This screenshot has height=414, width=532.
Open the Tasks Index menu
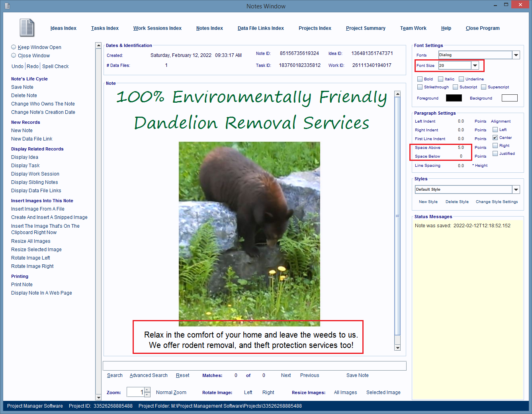[105, 28]
